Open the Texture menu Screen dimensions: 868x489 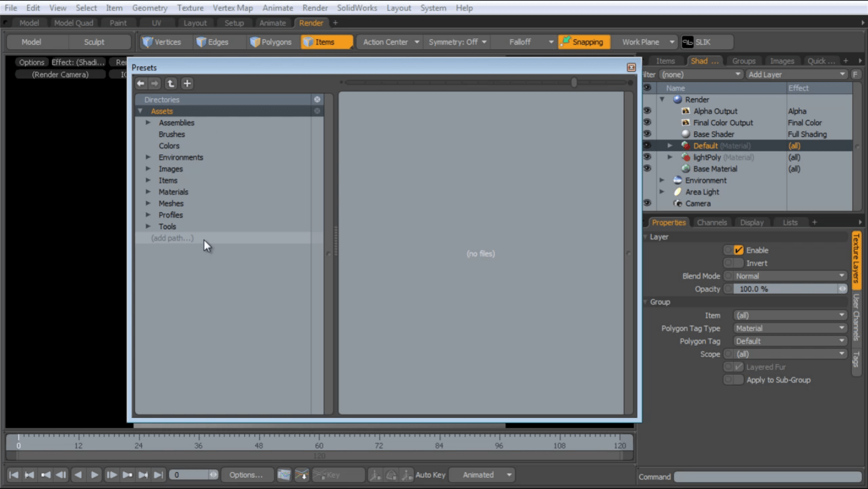[x=190, y=8]
